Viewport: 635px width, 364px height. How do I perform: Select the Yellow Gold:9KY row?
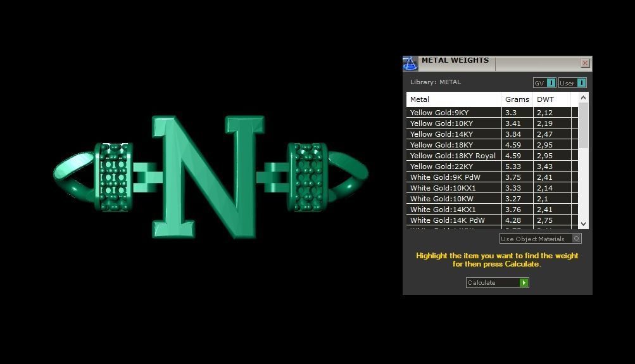pyautogui.click(x=492, y=113)
